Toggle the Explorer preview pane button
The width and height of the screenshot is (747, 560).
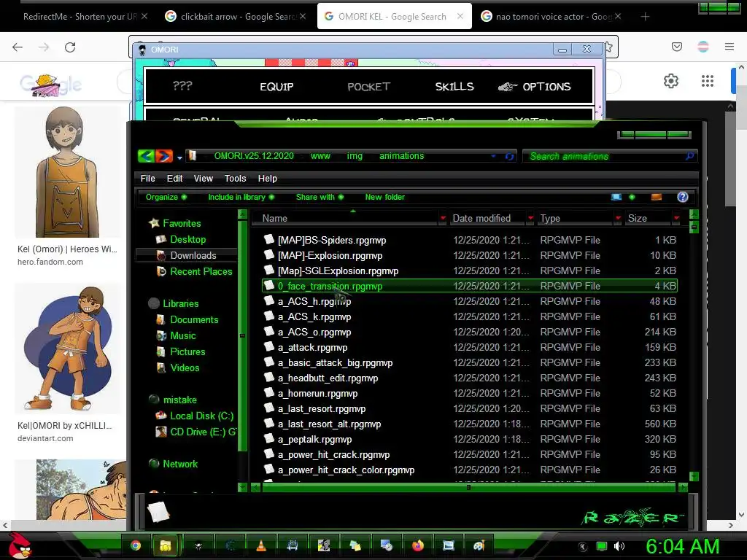click(657, 197)
